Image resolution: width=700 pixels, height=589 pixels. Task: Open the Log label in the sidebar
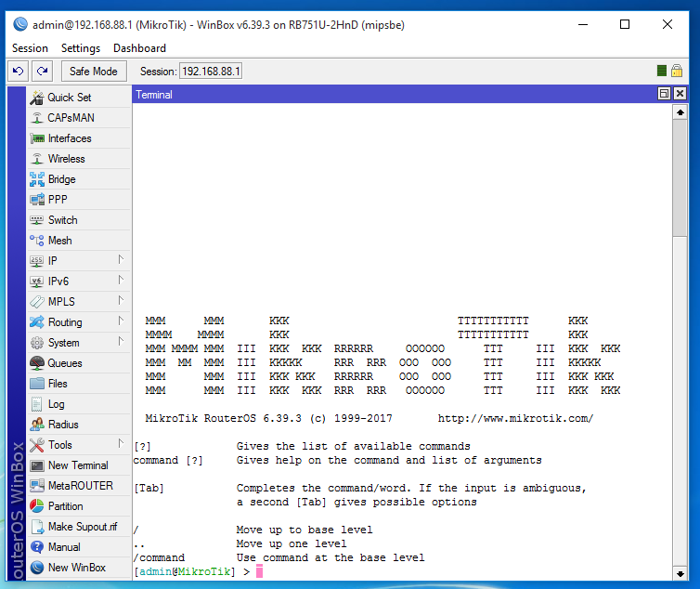click(57, 404)
